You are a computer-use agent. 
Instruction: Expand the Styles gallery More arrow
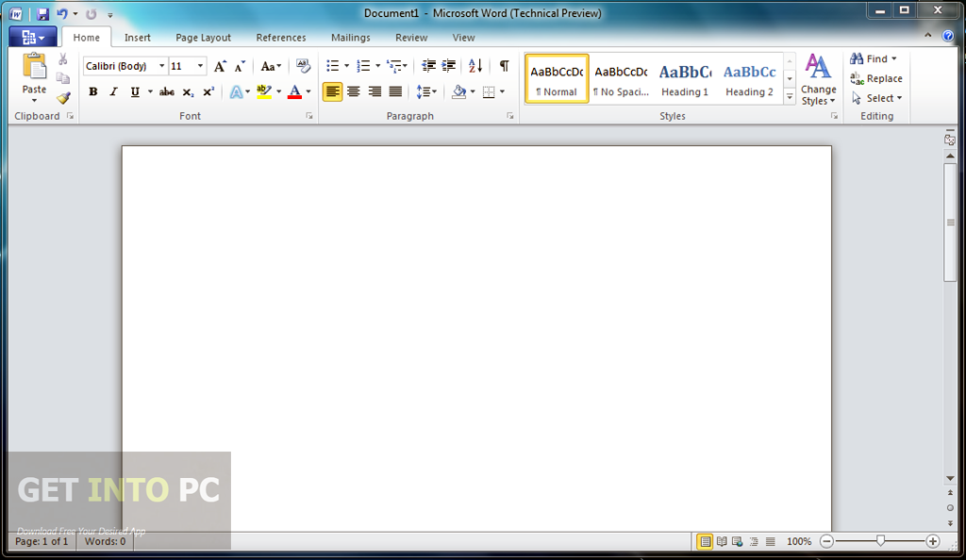pyautogui.click(x=790, y=96)
